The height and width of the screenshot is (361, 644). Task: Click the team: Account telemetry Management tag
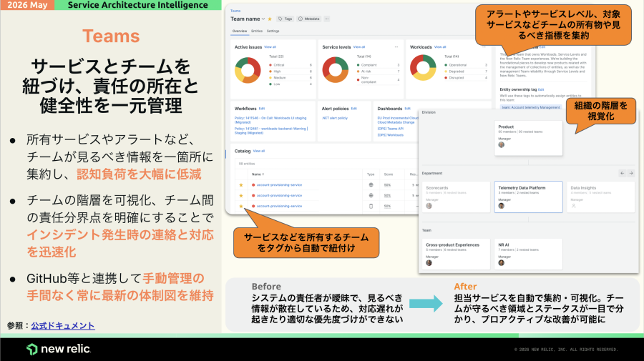(x=531, y=107)
